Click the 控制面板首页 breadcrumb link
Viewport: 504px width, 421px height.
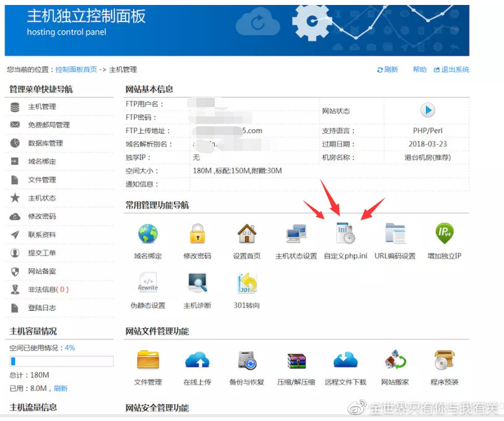pos(76,70)
